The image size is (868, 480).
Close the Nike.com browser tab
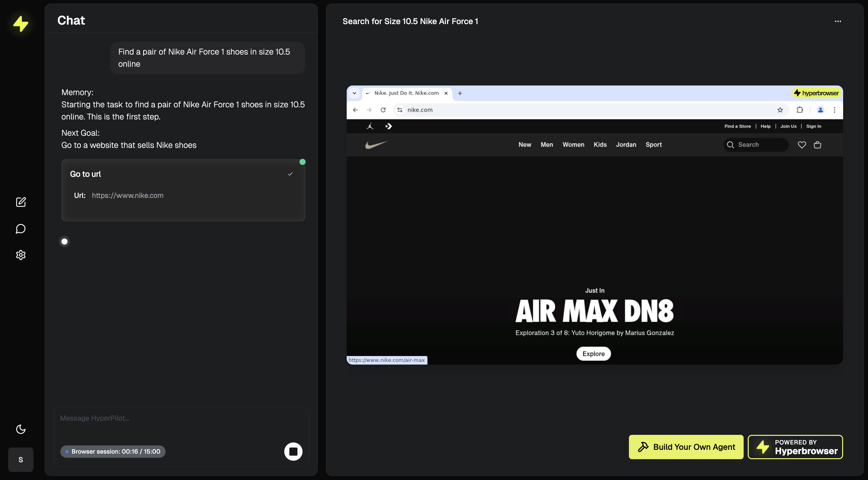[446, 93]
